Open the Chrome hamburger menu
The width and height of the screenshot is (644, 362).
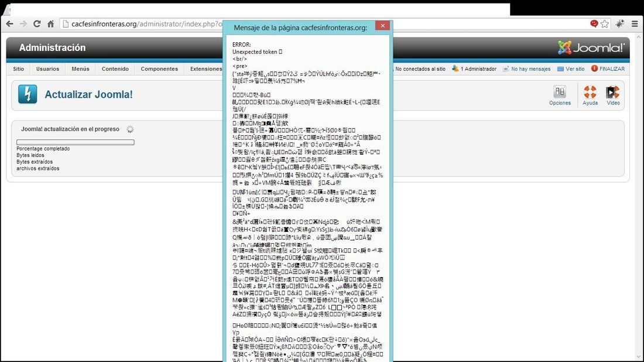click(635, 24)
